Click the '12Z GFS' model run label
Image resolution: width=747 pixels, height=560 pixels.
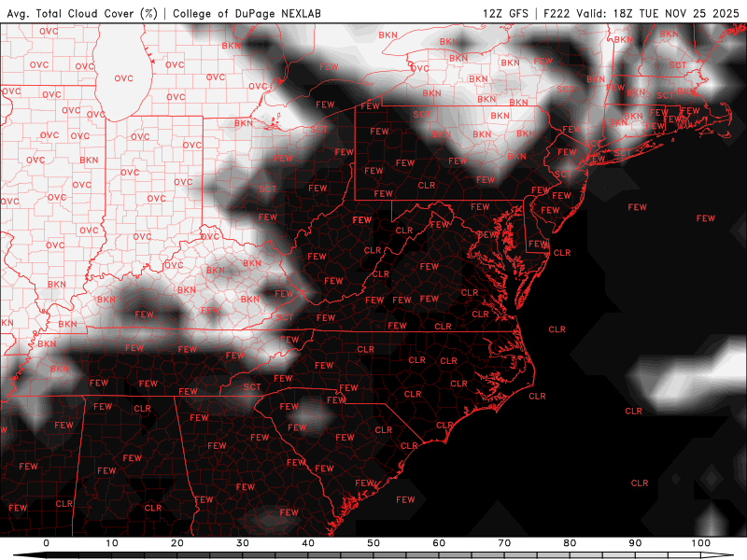pos(505,13)
